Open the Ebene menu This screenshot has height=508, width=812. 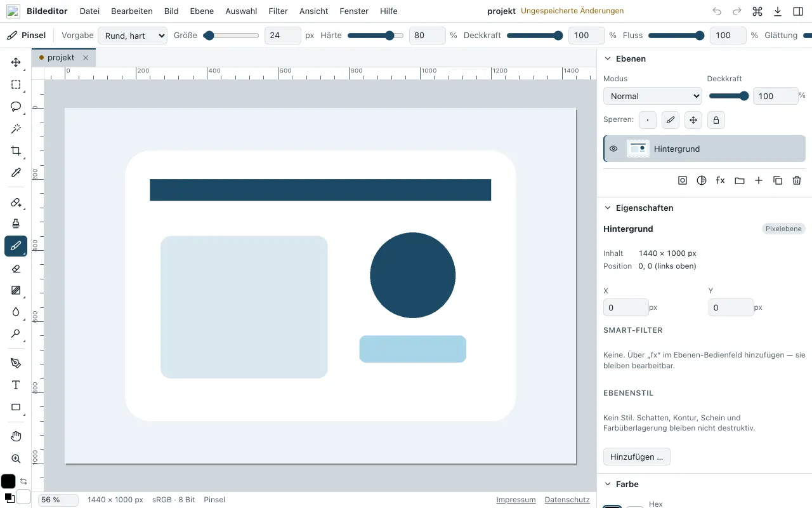202,11
